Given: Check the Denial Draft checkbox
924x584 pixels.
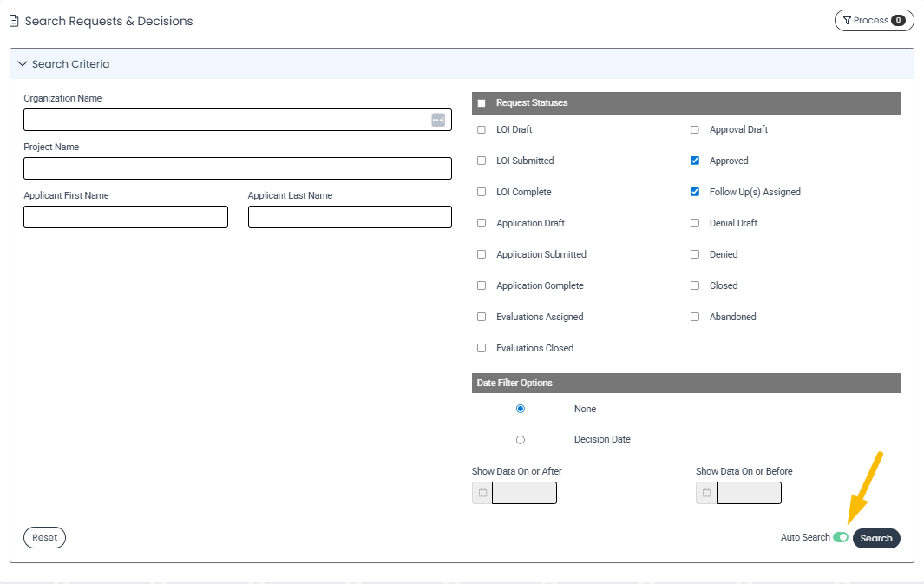Looking at the screenshot, I should 695,223.
